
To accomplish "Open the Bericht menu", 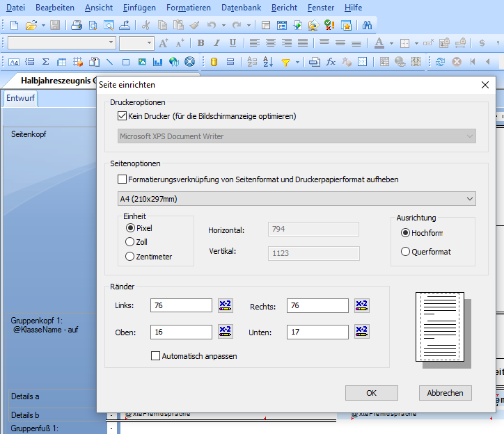I will [x=284, y=8].
